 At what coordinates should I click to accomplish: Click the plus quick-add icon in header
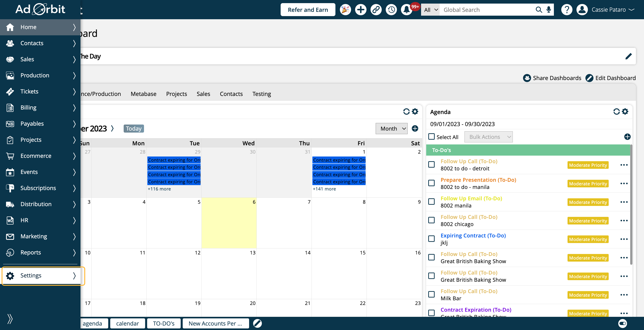click(x=360, y=10)
